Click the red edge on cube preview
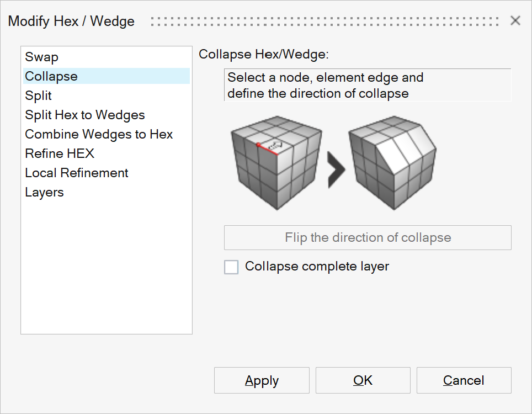 pyautogui.click(x=267, y=149)
